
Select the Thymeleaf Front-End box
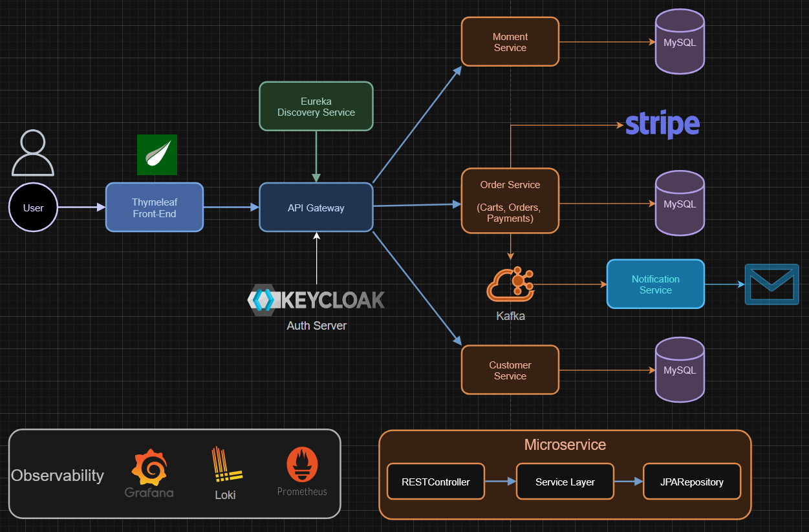coord(155,207)
